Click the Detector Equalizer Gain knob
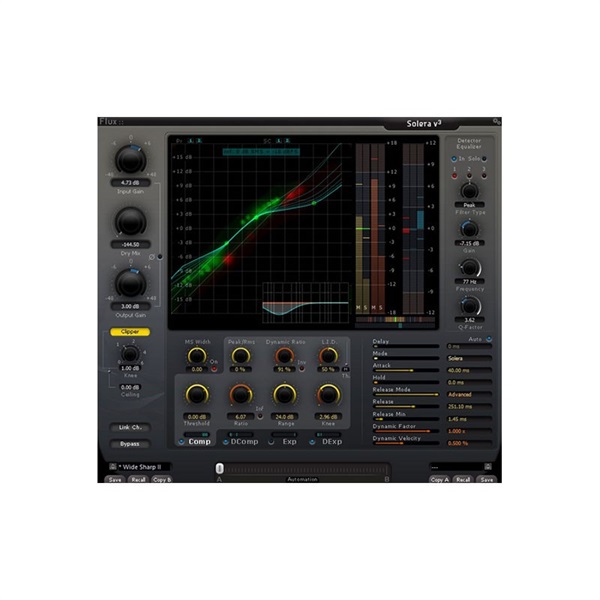The width and height of the screenshot is (600, 600). click(x=470, y=229)
